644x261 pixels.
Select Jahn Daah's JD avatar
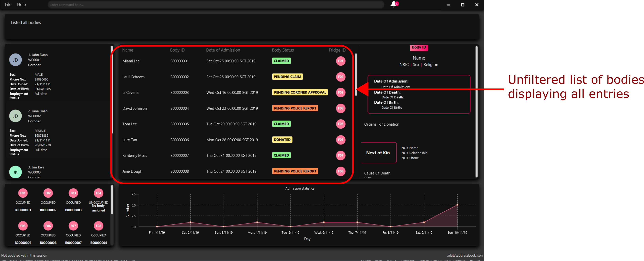(16, 60)
